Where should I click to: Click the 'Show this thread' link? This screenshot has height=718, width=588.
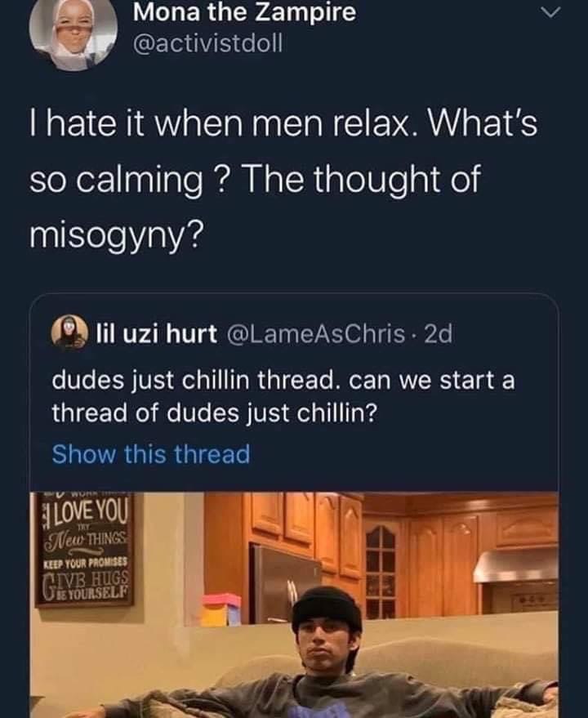click(x=151, y=454)
